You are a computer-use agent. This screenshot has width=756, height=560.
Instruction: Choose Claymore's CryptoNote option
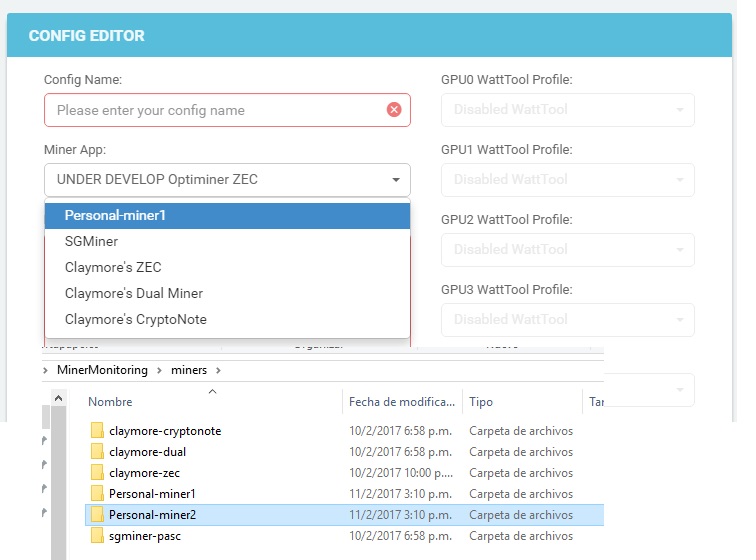point(227,319)
